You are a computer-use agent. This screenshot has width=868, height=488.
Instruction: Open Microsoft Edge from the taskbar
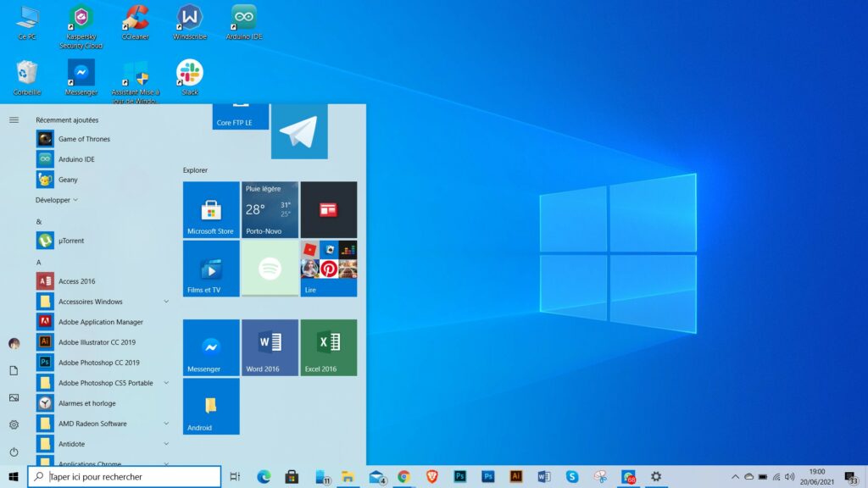264,476
